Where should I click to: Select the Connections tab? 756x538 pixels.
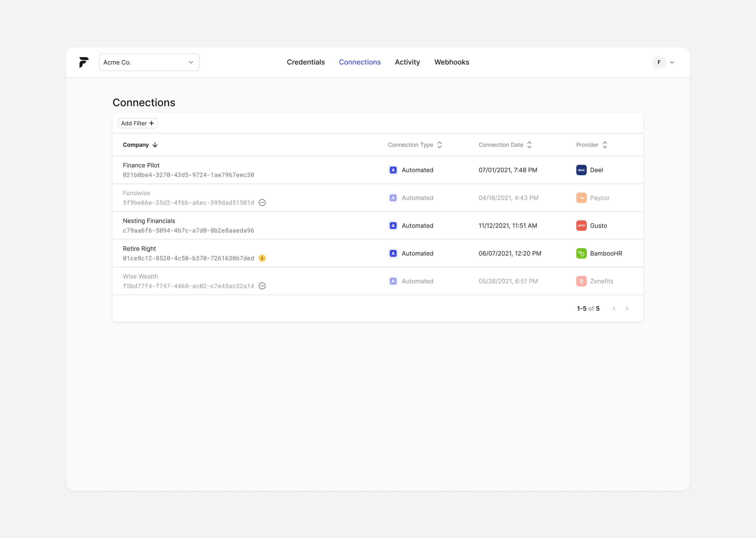tap(360, 62)
